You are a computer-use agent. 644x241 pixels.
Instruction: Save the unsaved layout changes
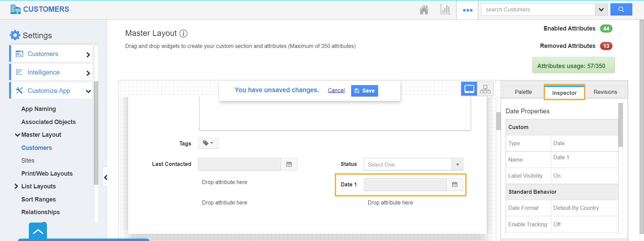[x=364, y=91]
